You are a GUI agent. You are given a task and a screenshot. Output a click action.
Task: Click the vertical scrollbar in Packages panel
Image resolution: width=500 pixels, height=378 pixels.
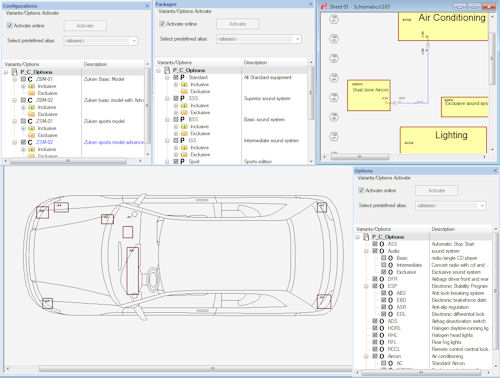[311, 93]
